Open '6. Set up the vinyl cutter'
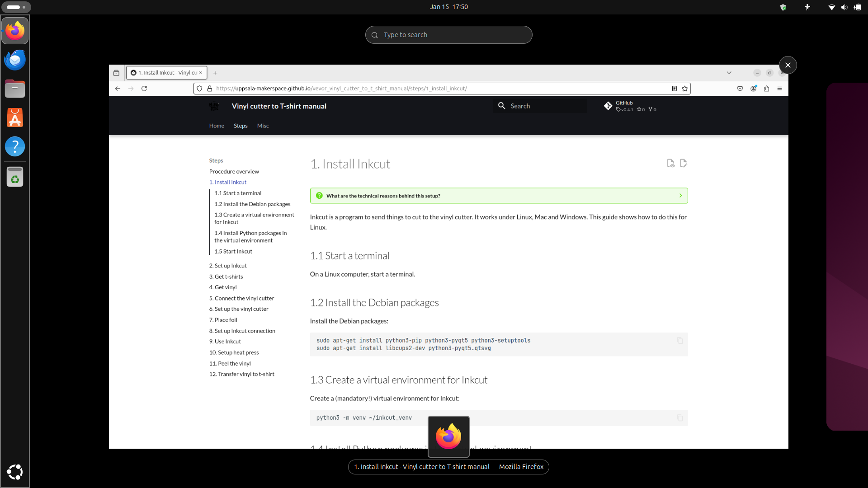Image resolution: width=868 pixels, height=488 pixels. point(239,309)
